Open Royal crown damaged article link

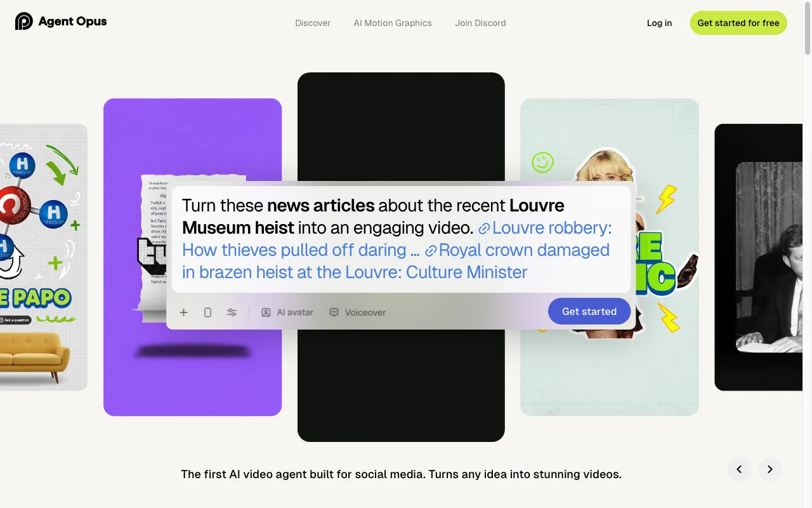coord(396,261)
